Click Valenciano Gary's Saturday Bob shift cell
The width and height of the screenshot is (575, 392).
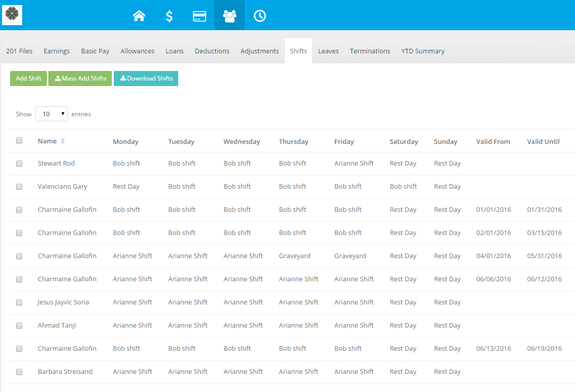pyautogui.click(x=403, y=187)
